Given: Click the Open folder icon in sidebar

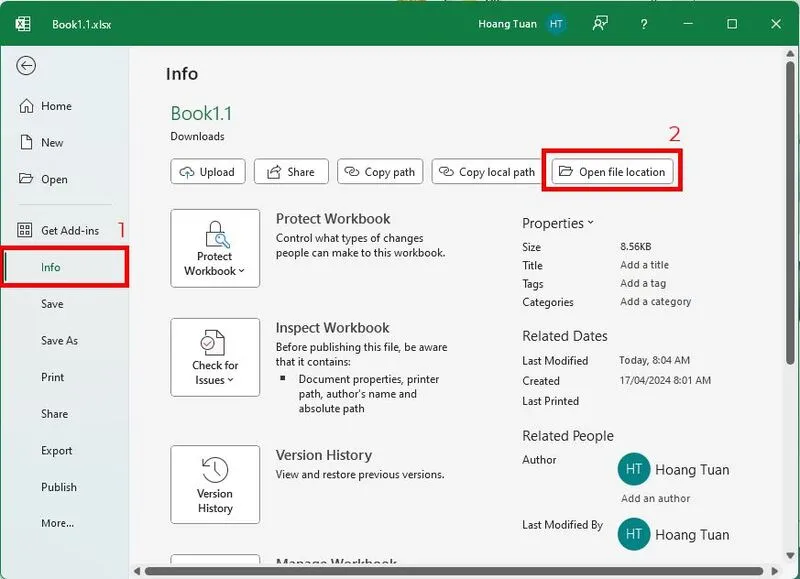Looking at the screenshot, I should 26,179.
